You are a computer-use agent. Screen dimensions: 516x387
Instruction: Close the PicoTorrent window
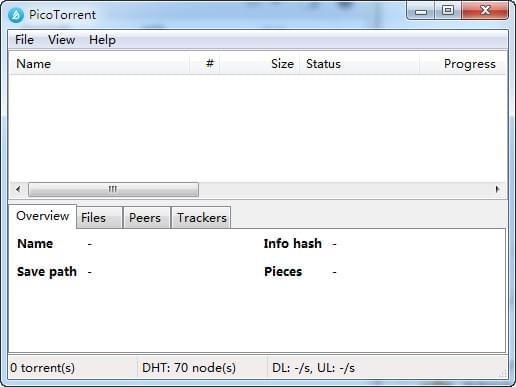coord(485,11)
